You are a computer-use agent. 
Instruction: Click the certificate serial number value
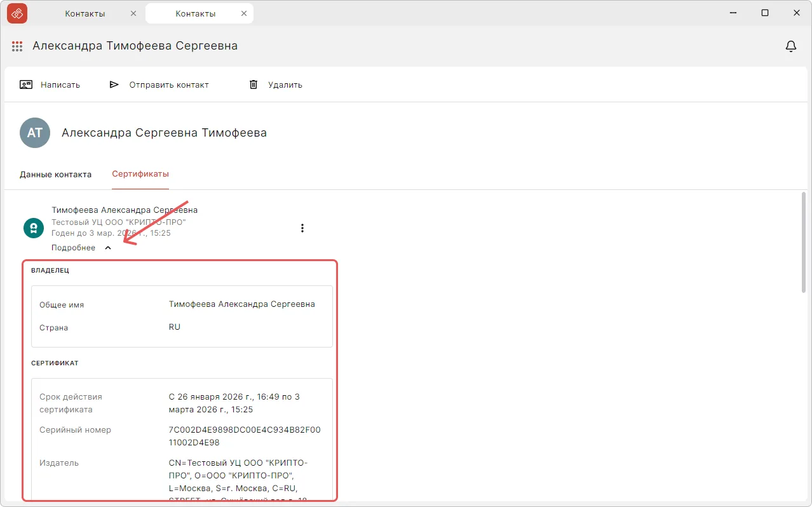[245, 435]
